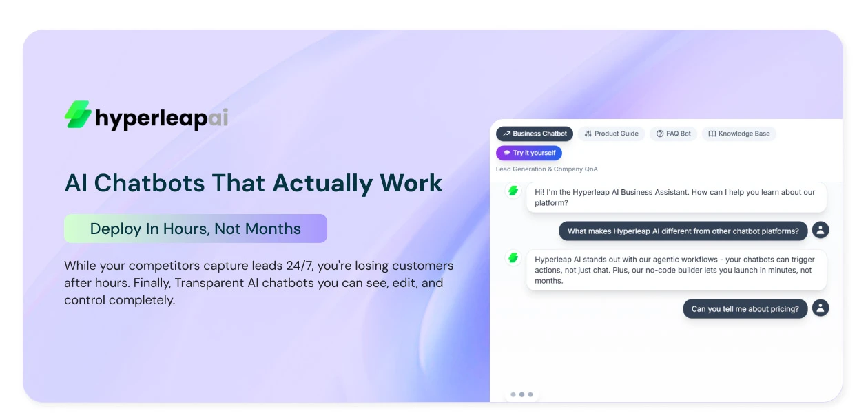
Task: Click the three-dot typing indicator
Action: click(x=521, y=394)
